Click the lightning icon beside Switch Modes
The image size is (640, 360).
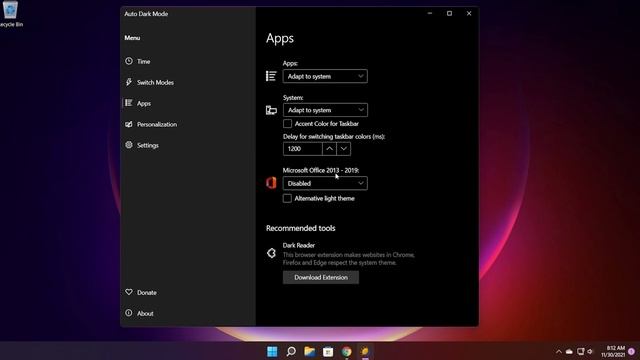pyautogui.click(x=129, y=82)
